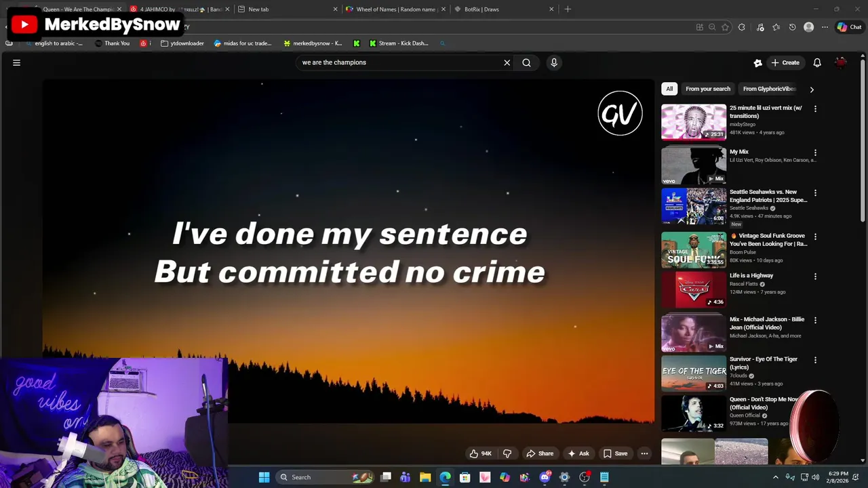868x488 pixels.
Task: Click the Create button
Action: pos(785,62)
